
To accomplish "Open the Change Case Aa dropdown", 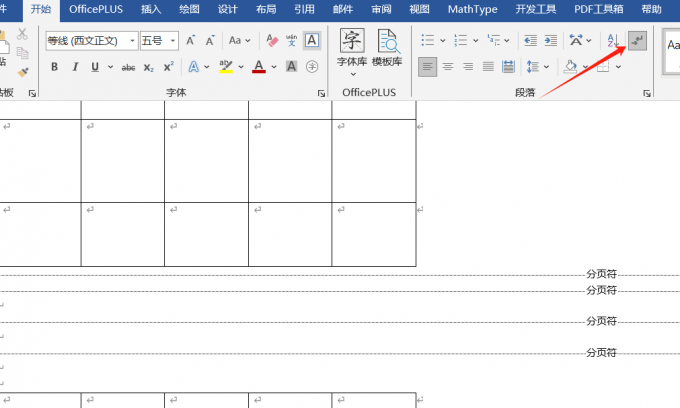I will 239,41.
